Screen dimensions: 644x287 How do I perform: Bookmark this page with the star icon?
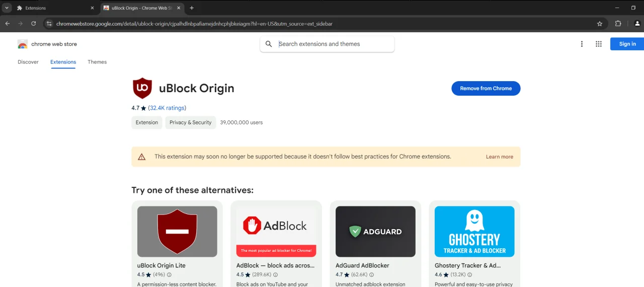(x=600, y=24)
